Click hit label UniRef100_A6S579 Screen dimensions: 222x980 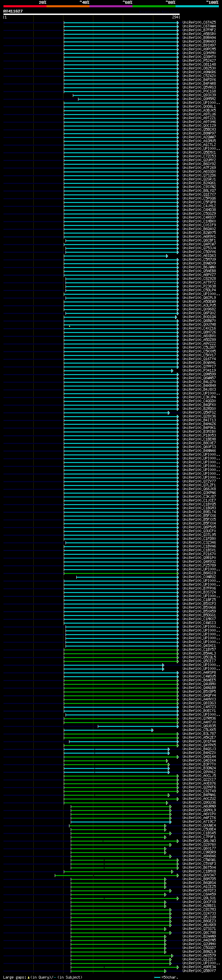199,956
